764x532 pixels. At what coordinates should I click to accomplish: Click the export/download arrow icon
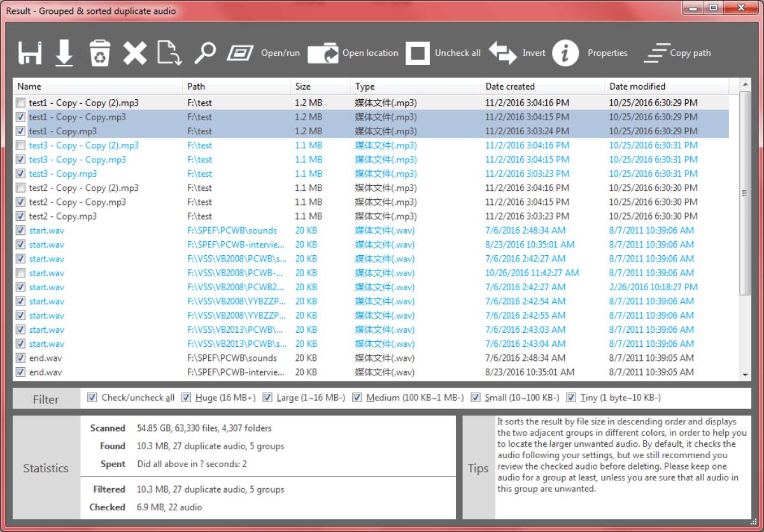tap(63, 53)
